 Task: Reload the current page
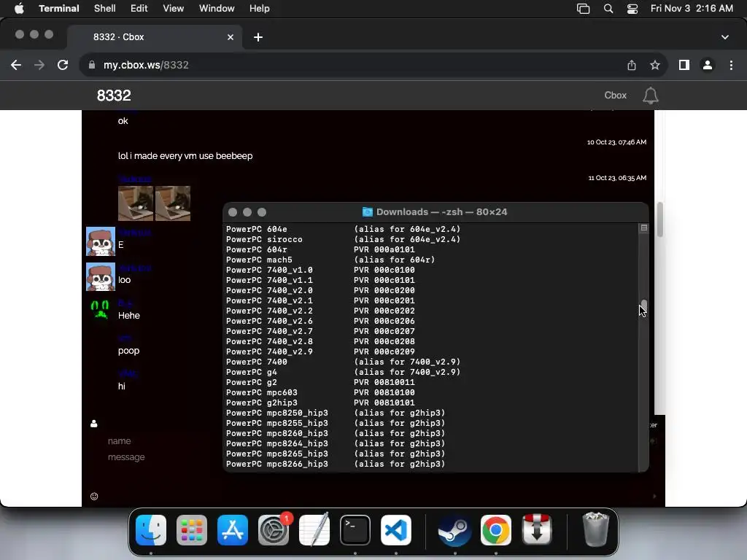63,65
